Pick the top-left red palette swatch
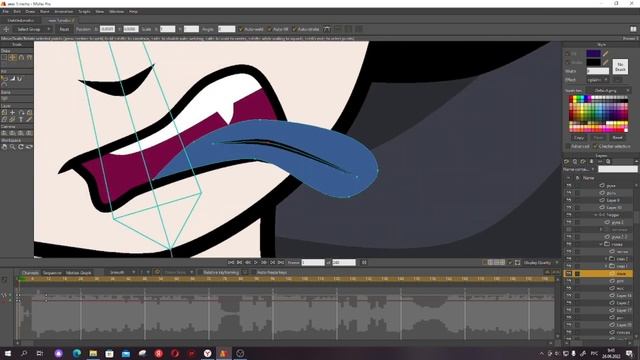The height and width of the screenshot is (360, 640). point(571,98)
